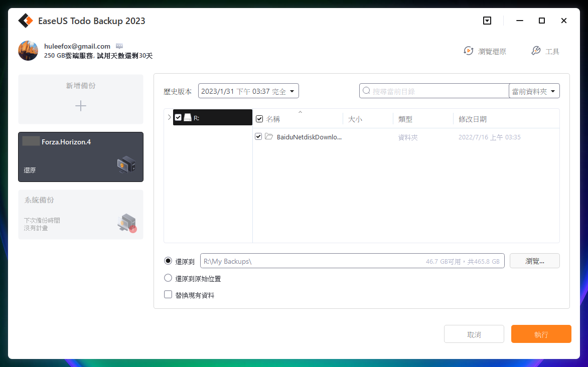Open the history version date dropdown
This screenshot has height=367, width=588.
coord(248,91)
